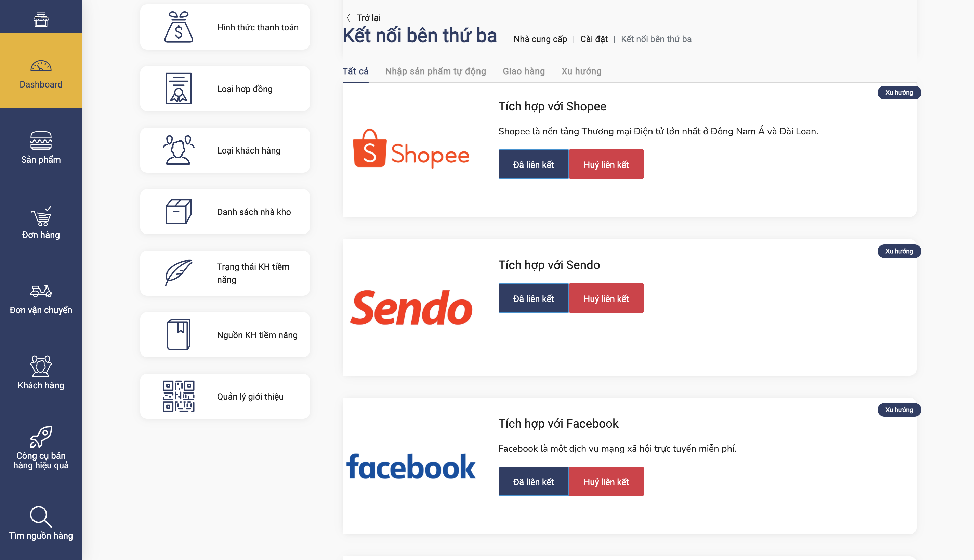Go to Sản phẩm in the sidebar

pyautogui.click(x=41, y=147)
